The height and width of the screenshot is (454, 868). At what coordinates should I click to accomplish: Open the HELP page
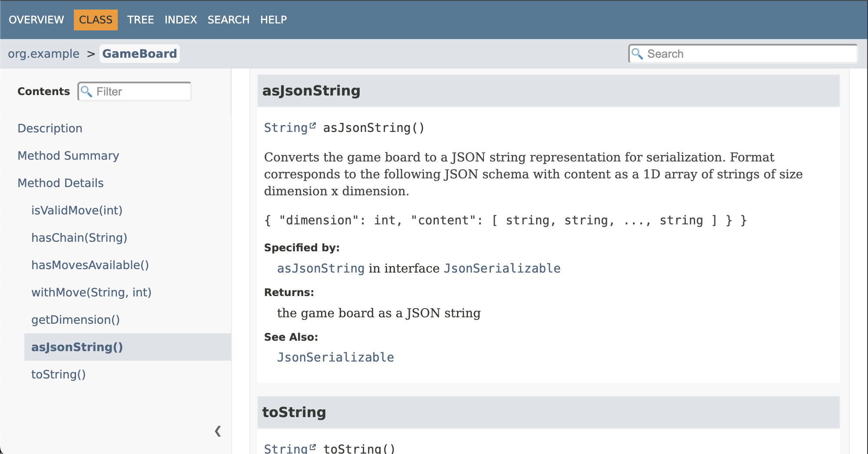click(274, 20)
